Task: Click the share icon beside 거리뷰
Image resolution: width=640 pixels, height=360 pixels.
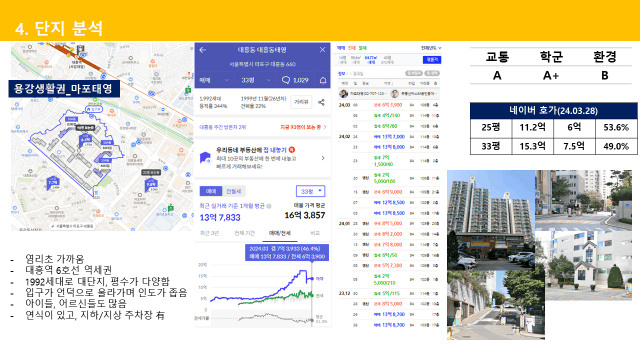Action: (321, 102)
